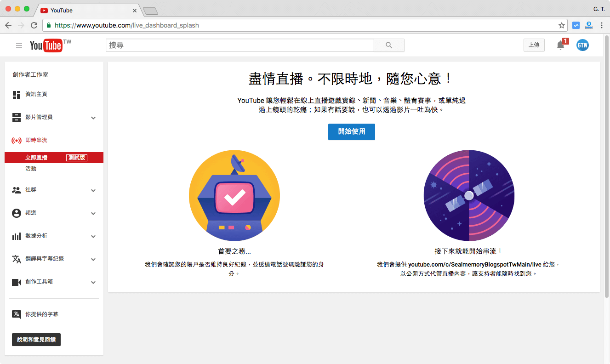Click the search magnifier icon
The height and width of the screenshot is (364, 610).
tap(388, 45)
